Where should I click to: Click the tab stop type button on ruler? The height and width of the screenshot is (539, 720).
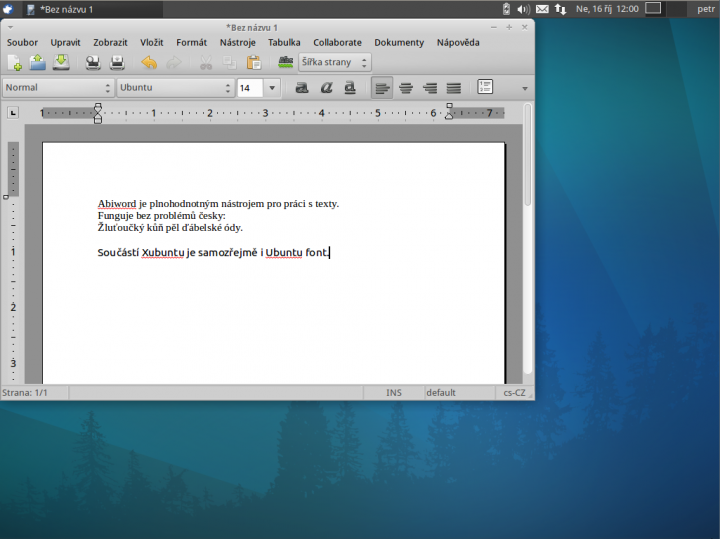13,112
